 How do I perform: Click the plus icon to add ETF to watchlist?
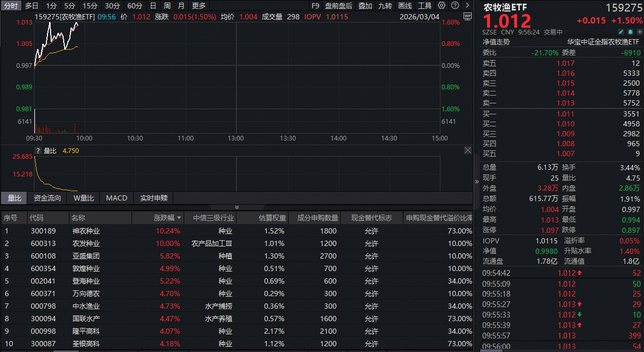pos(640,32)
